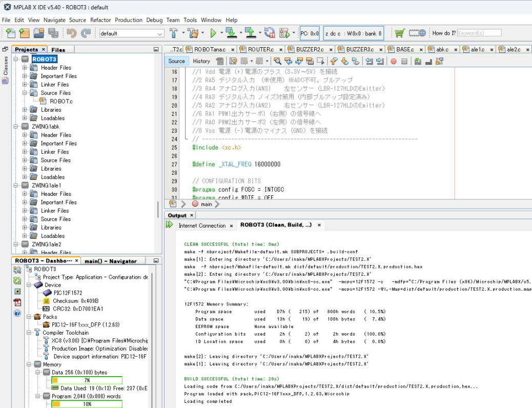
Task: Collapse the Memory node in Dashboard
Action: click(x=29, y=364)
